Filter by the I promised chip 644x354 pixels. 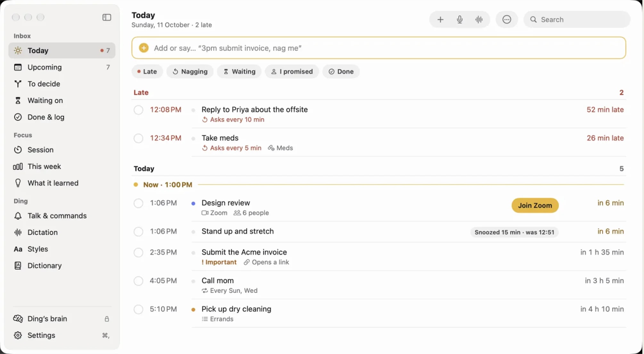[x=292, y=72]
